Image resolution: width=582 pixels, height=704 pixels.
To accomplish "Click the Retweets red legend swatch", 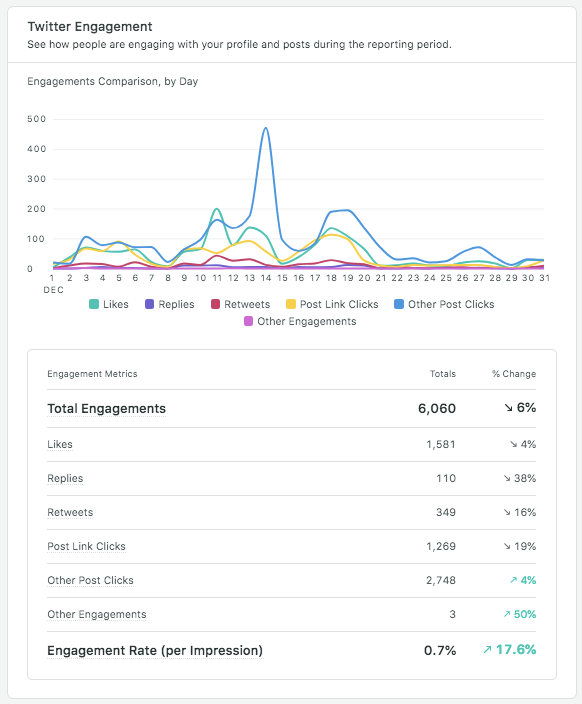I will pos(216,304).
